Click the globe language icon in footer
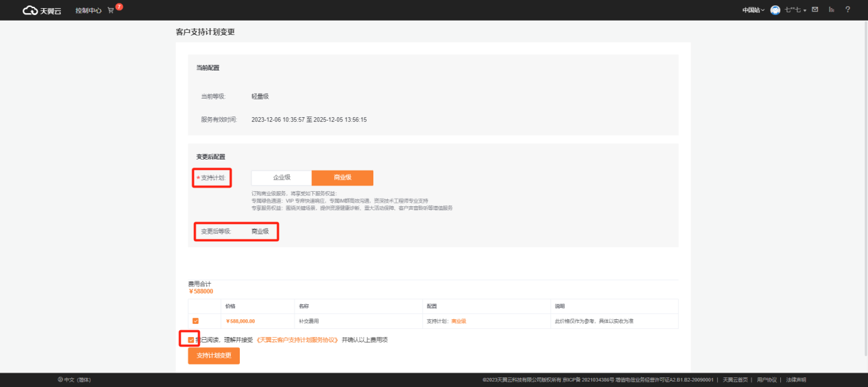The height and width of the screenshot is (387, 868). 60,379
